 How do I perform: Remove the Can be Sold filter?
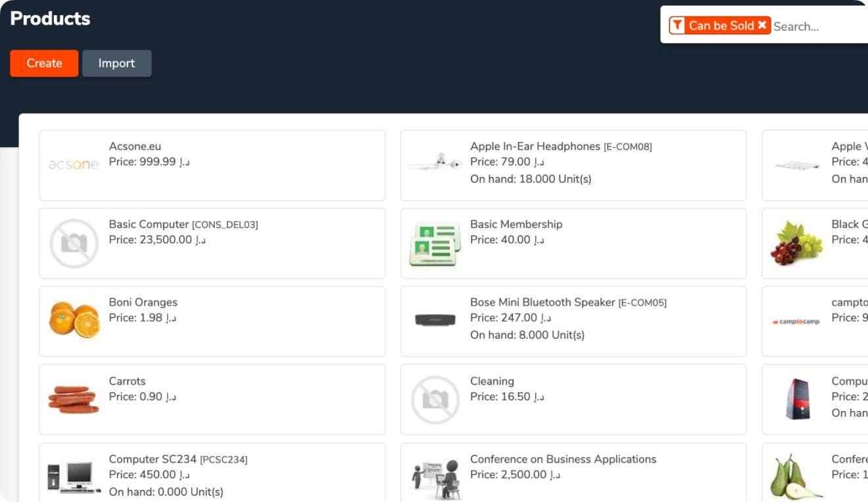[x=762, y=26]
